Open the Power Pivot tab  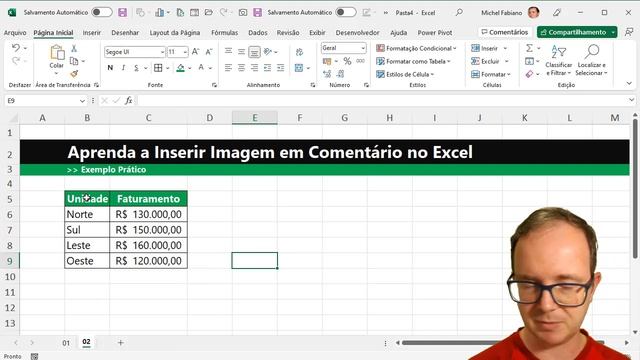435,33
